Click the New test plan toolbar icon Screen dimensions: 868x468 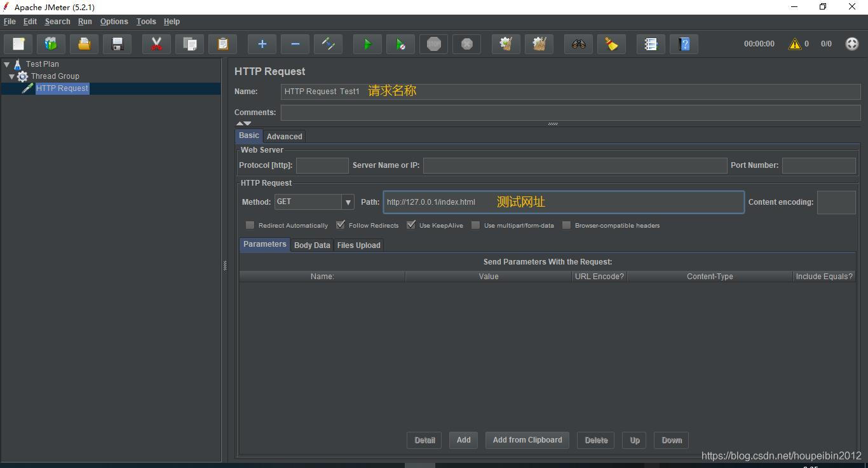(18, 44)
